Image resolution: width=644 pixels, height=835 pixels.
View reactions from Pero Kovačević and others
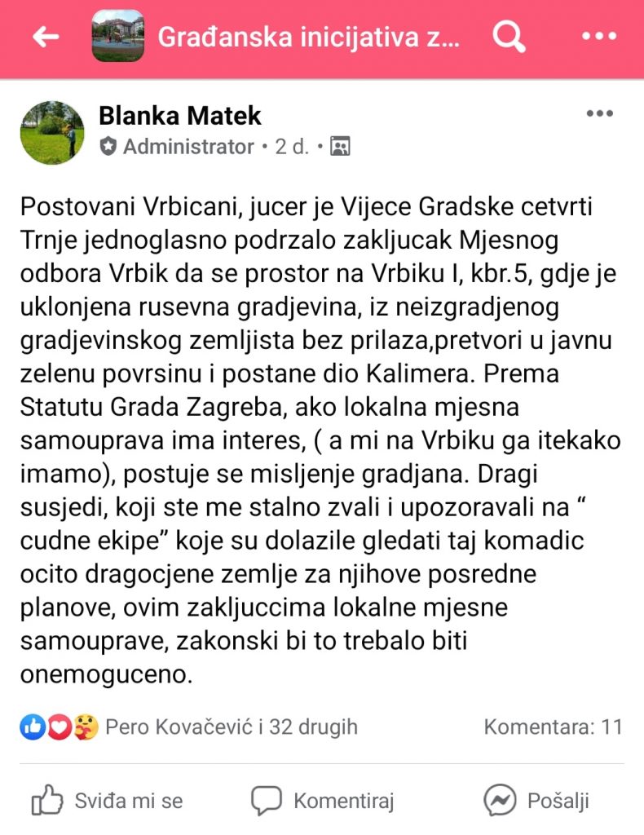pos(232,727)
